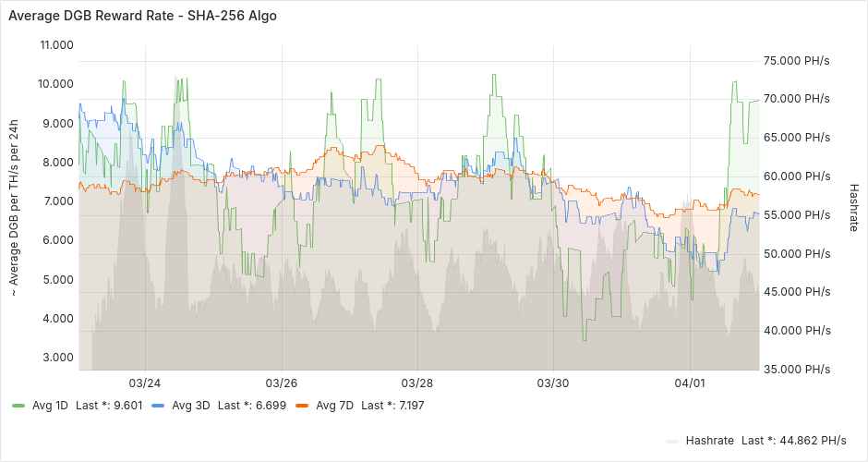This screenshot has height=462, width=868.
Task: Open the Average DGB Reward Rate panel title menu
Action: [142, 16]
